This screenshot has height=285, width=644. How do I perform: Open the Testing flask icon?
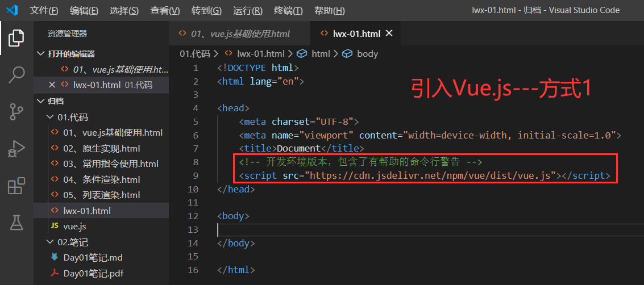pyautogui.click(x=16, y=222)
